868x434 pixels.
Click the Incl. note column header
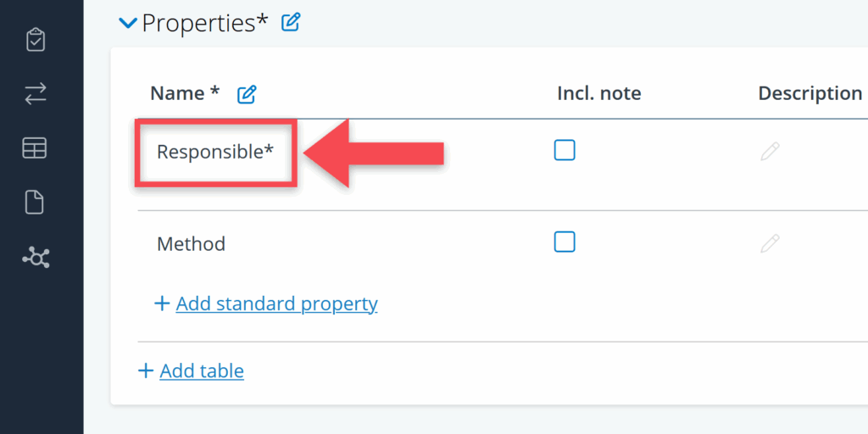pyautogui.click(x=598, y=93)
